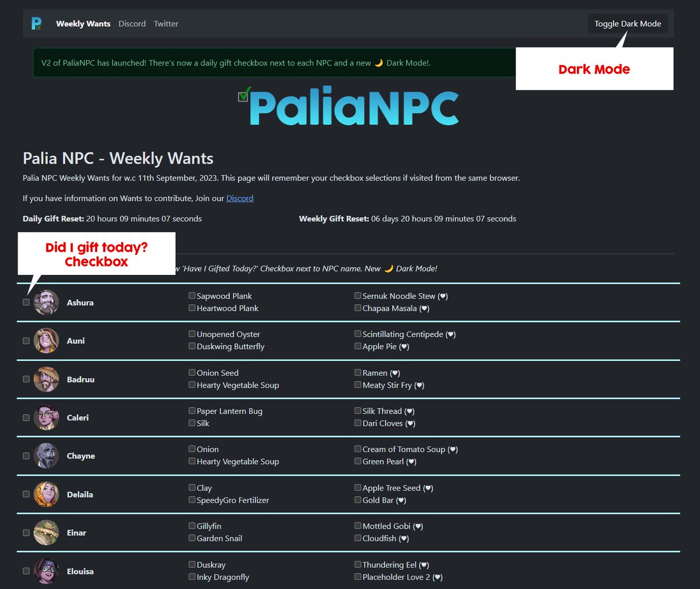
Task: Check Chayne's Onion checkbox
Action: (192, 449)
